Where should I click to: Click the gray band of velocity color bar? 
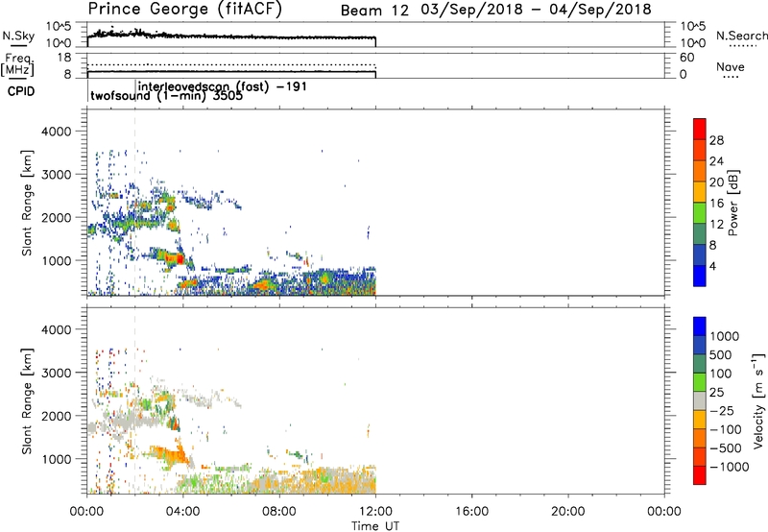[x=700, y=401]
